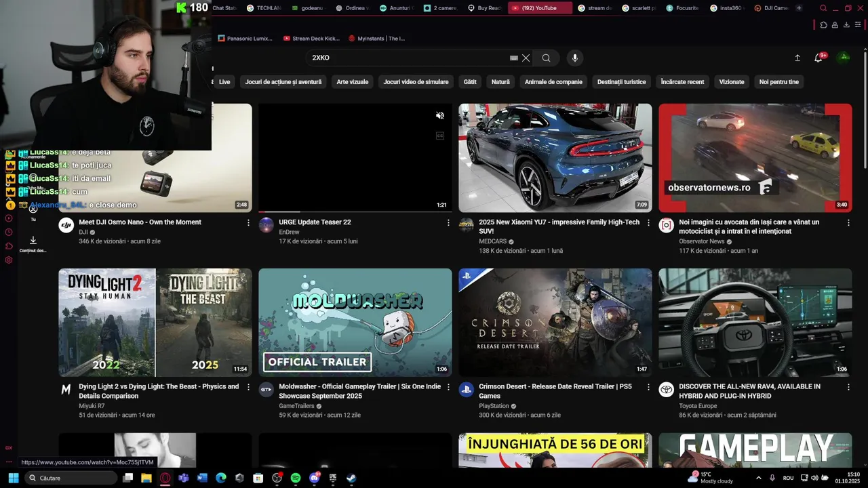Filter by Live chip
Screen dimensions: 868x488
[224, 82]
